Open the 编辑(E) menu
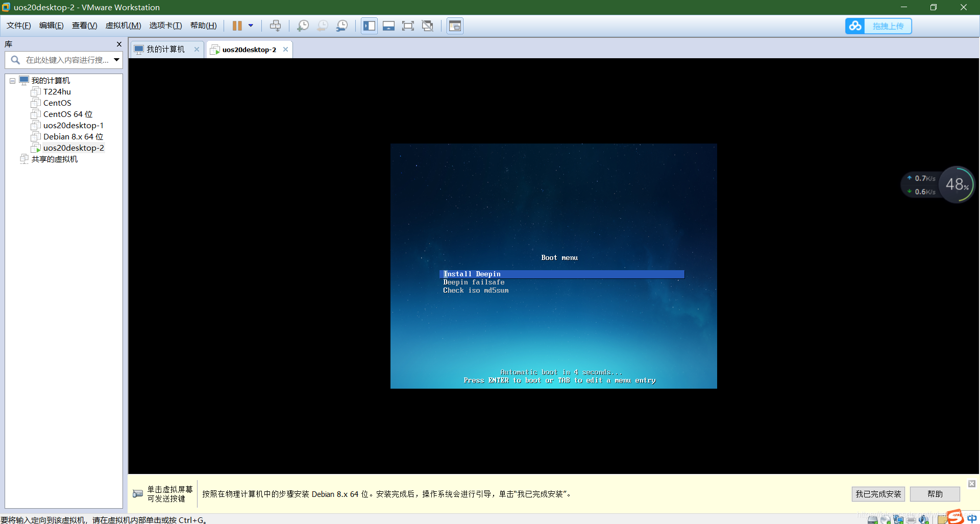 [x=52, y=26]
